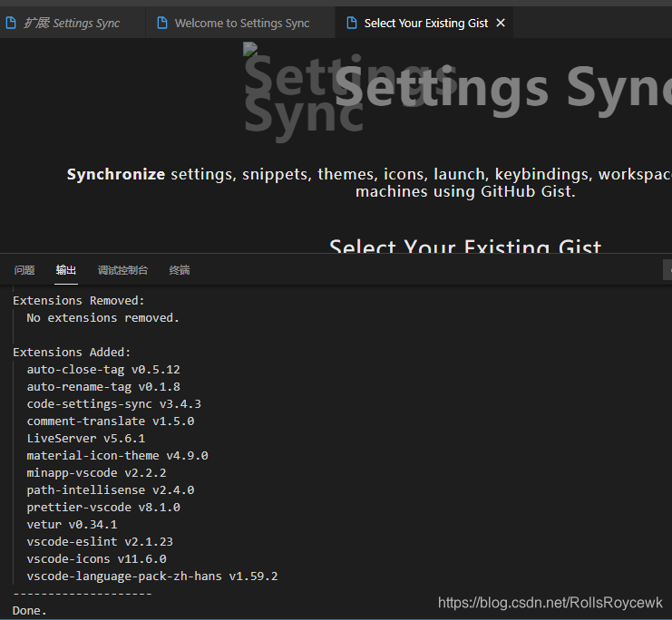The height and width of the screenshot is (620, 672).
Task: Click the machines using GitHub Gist. text
Action: [x=465, y=191]
